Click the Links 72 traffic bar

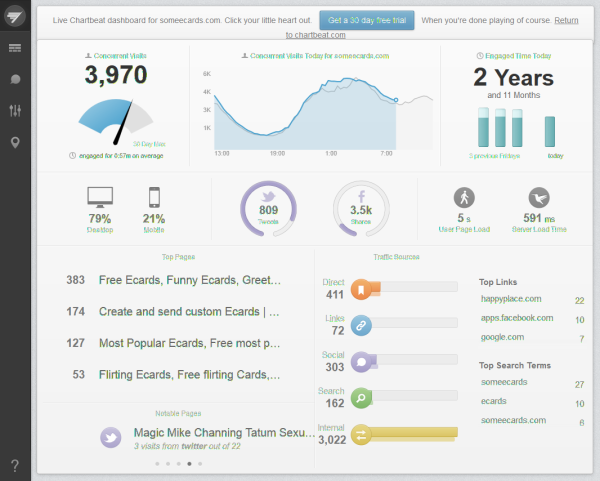tap(414, 323)
